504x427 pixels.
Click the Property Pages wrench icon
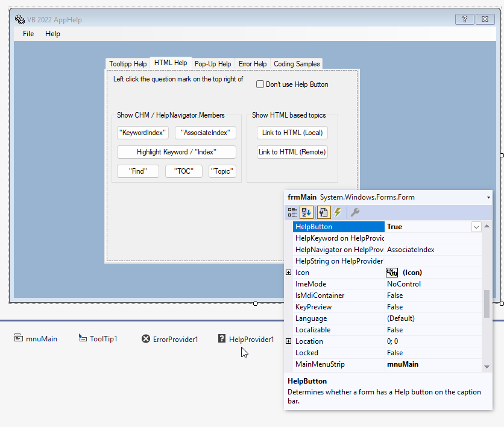pyautogui.click(x=355, y=212)
